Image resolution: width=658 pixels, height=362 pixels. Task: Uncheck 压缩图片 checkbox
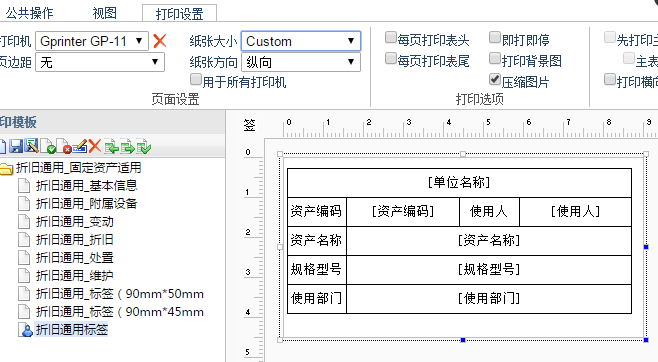coord(495,79)
